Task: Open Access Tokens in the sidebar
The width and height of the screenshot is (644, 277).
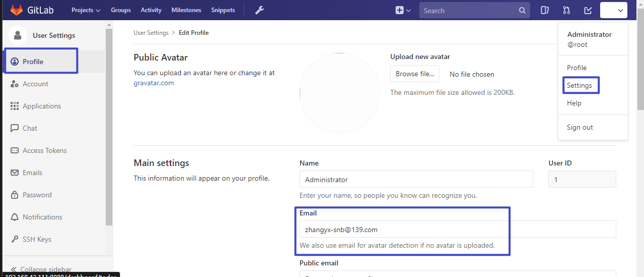Action: point(44,150)
